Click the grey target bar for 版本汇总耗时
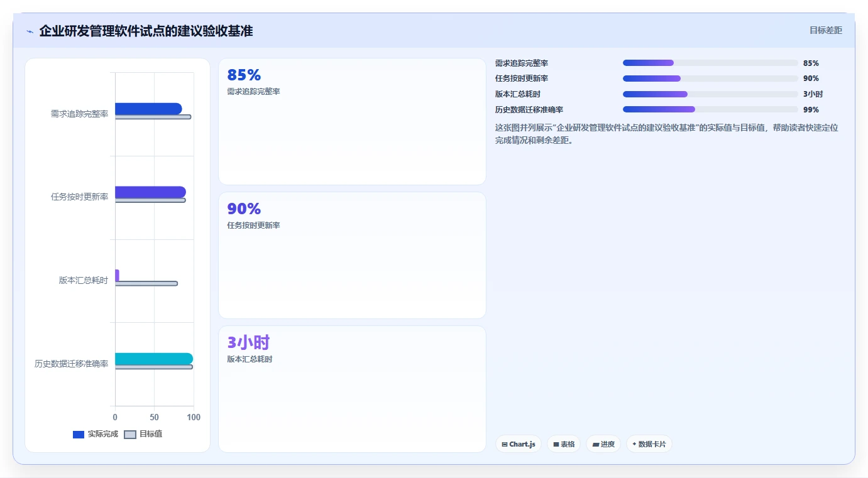The width and height of the screenshot is (868, 478). tap(146, 283)
